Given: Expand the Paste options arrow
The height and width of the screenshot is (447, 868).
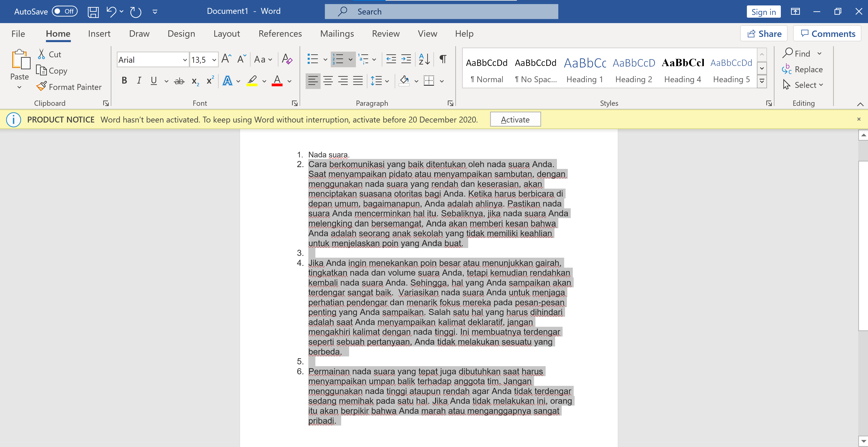Looking at the screenshot, I should pyautogui.click(x=19, y=87).
